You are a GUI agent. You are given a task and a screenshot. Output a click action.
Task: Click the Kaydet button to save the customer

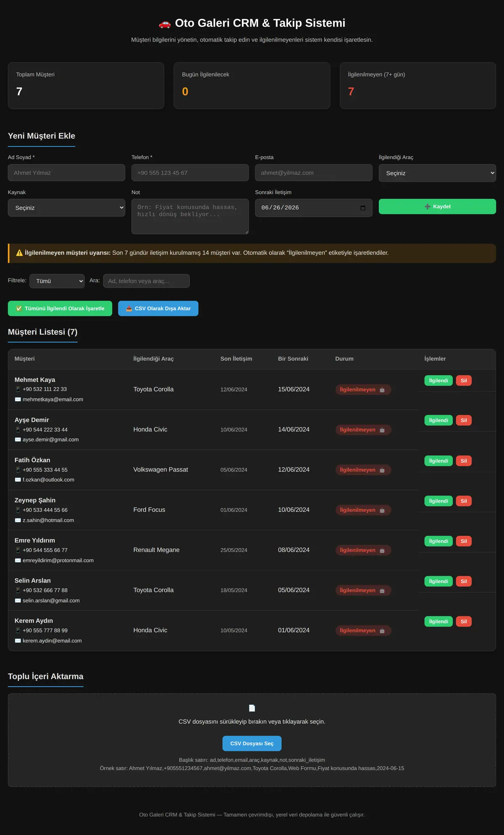pos(437,207)
